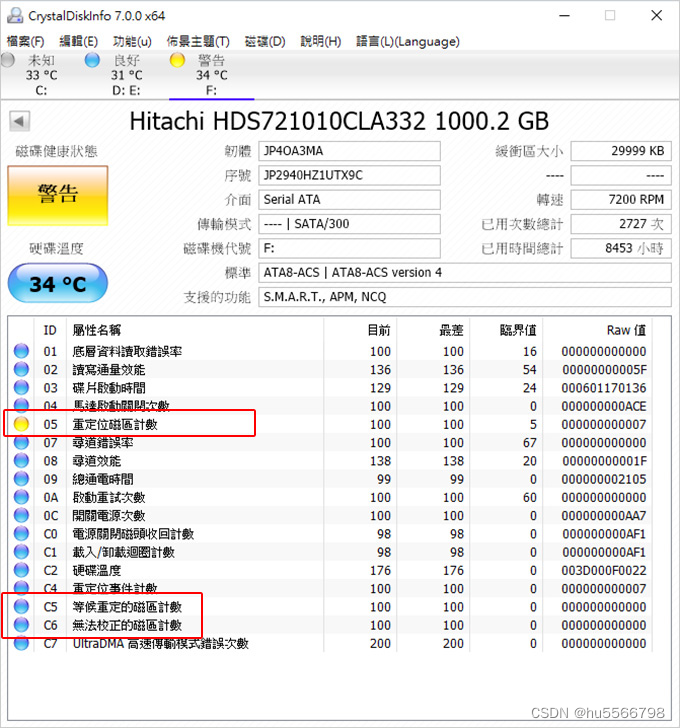Viewport: 680px width, 728px height.
Task: Click the 8453 小時 power on hours field
Action: [x=621, y=248]
